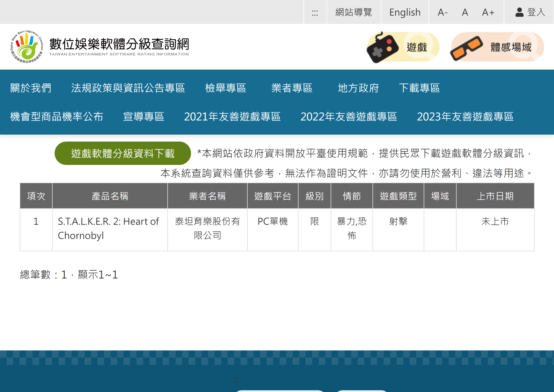Open 網站導覽 sitemap link
The height and width of the screenshot is (392, 554).
pos(354,12)
